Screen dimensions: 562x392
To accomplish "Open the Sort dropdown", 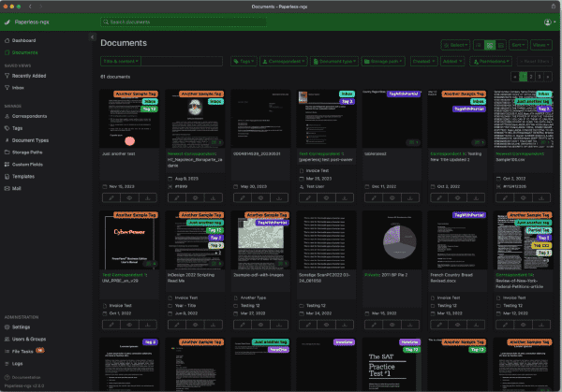I will 518,45.
